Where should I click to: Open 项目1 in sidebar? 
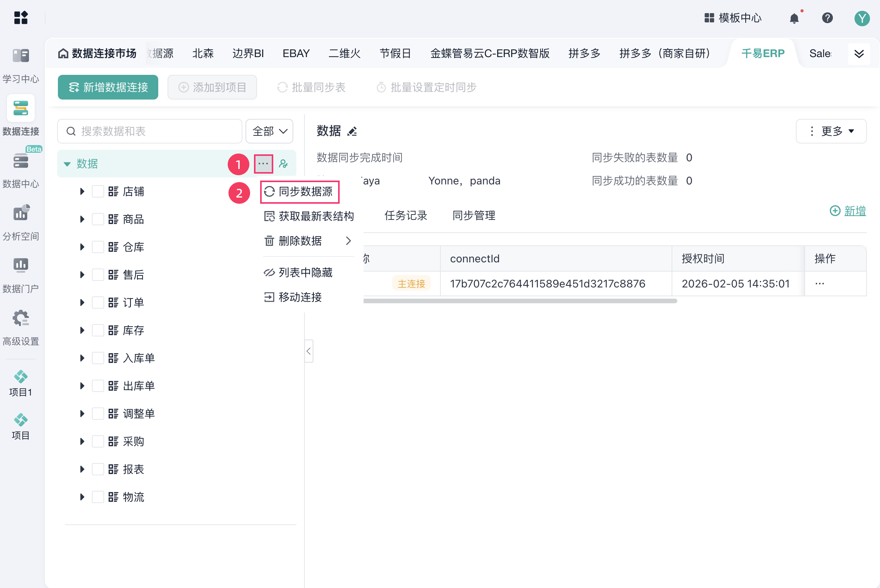click(x=21, y=383)
